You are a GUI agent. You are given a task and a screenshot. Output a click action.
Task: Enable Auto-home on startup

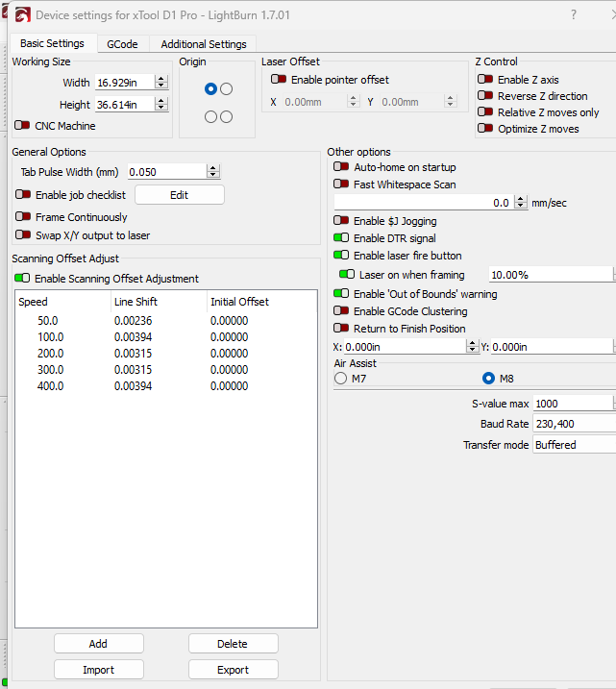341,166
